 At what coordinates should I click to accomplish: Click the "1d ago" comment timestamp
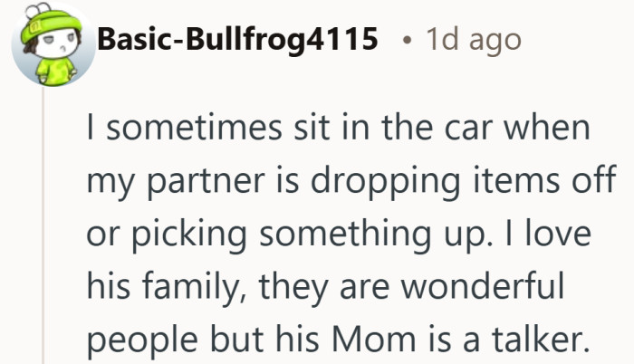tap(474, 40)
